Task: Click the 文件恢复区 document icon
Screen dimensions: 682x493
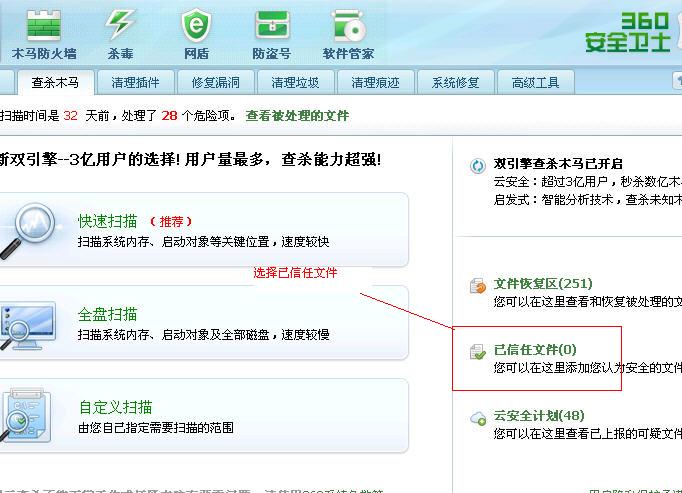Action: pos(478,286)
